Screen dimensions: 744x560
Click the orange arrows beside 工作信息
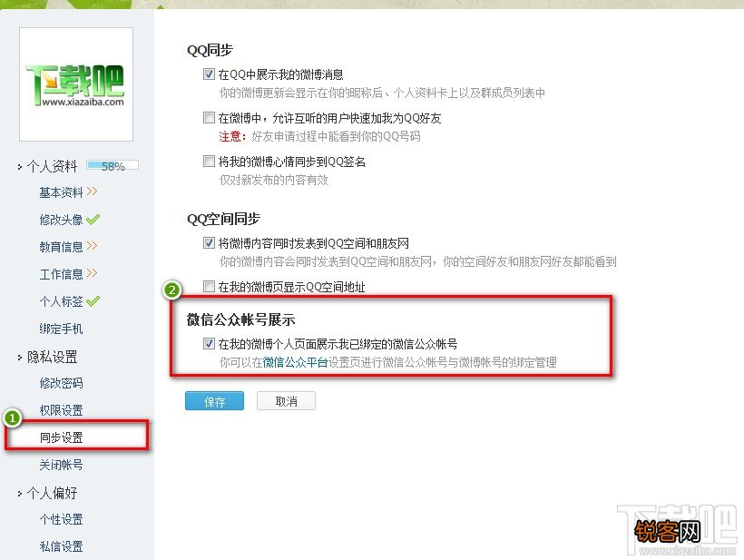[92, 272]
